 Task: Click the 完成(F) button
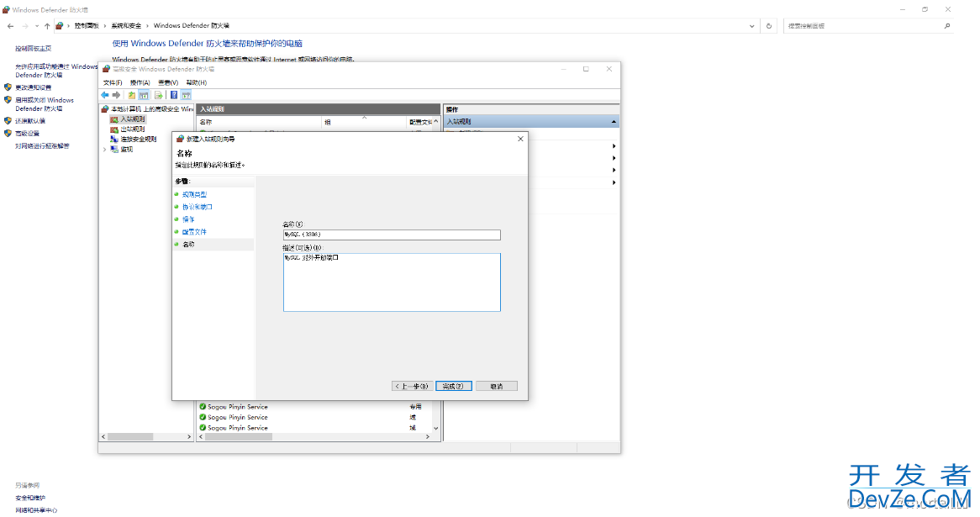coord(454,387)
